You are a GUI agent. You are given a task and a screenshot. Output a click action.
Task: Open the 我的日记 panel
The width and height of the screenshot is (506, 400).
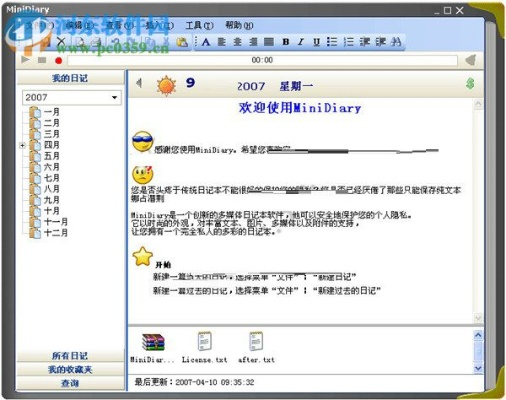click(70, 78)
